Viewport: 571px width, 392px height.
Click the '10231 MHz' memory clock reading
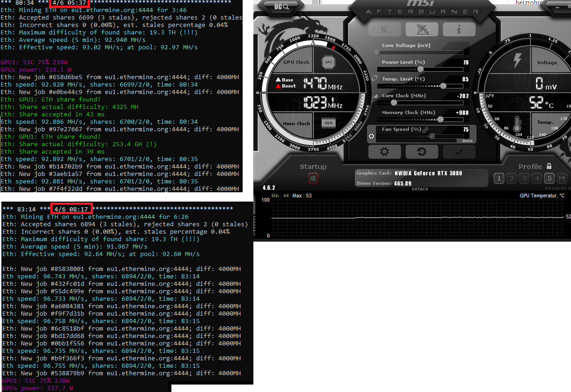pos(323,103)
